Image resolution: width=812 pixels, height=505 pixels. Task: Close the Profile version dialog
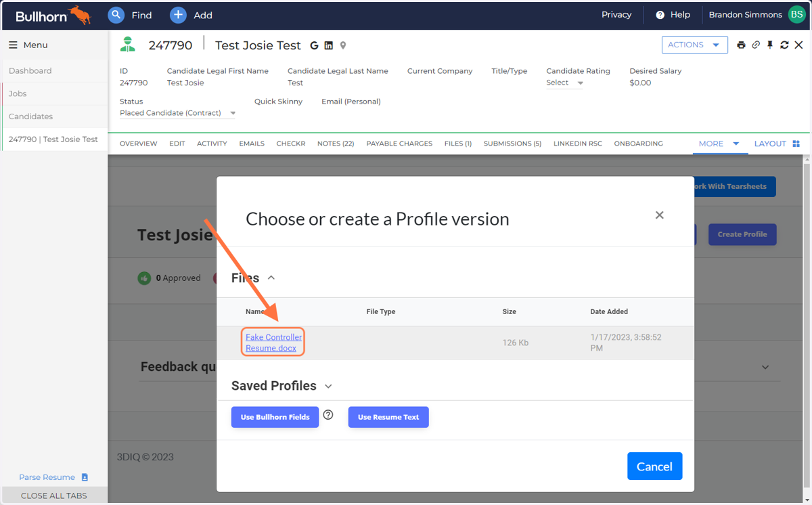(660, 215)
